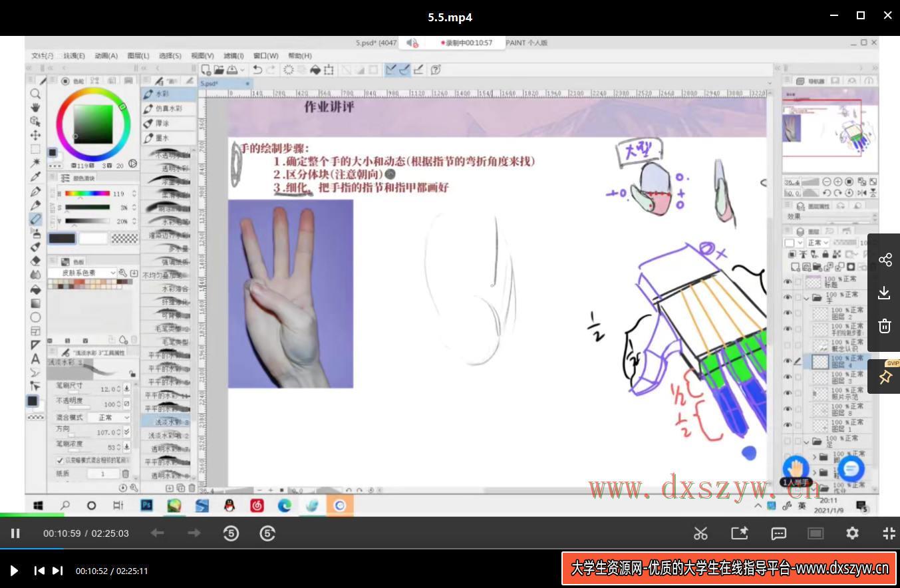
Task: Open the 文件 menu
Action: tap(43, 56)
